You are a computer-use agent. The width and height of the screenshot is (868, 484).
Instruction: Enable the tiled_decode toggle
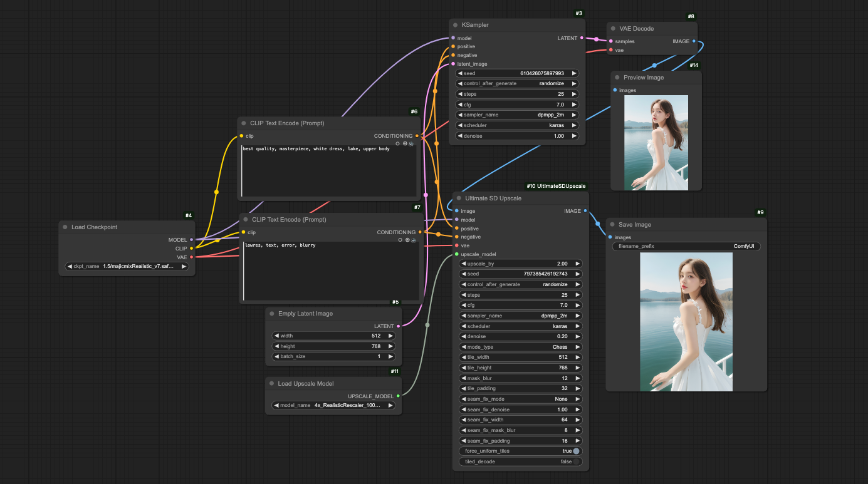click(576, 461)
